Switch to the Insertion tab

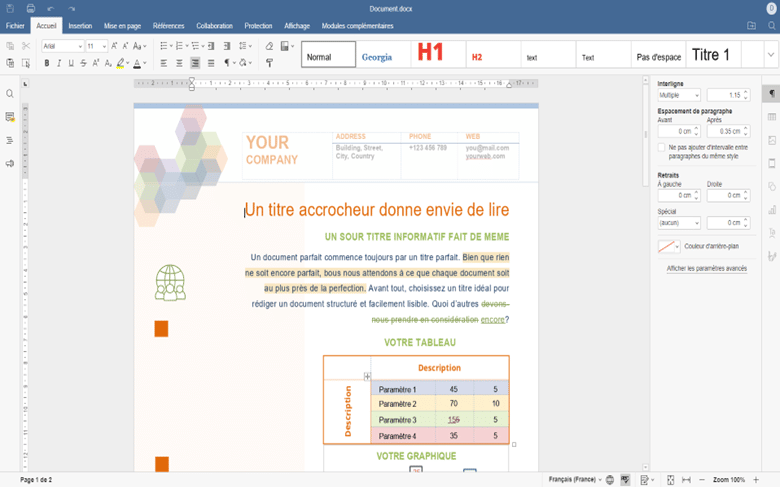(x=80, y=26)
